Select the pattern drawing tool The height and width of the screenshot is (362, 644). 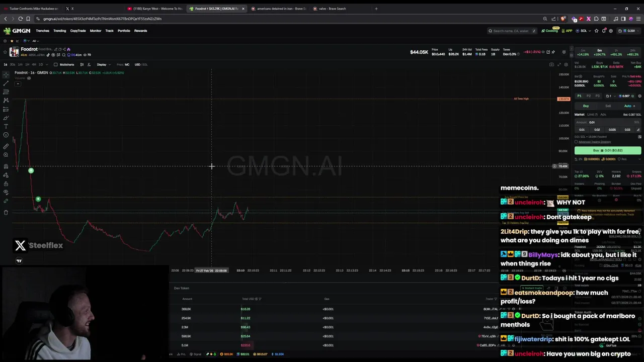pyautogui.click(x=6, y=100)
